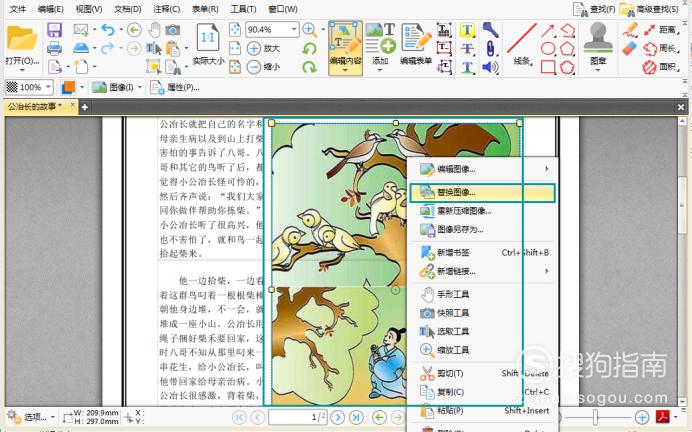Open the 90.4% zoom level dropdown
The image size is (692, 432).
293,30
